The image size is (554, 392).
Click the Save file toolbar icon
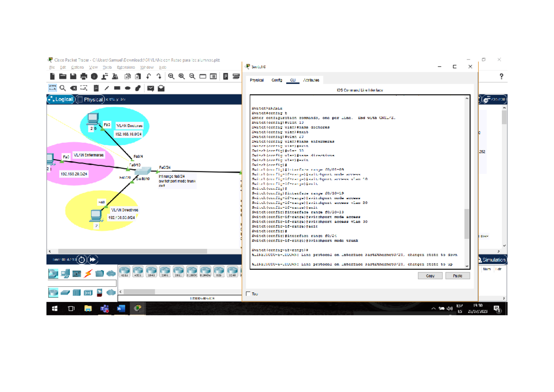(73, 77)
